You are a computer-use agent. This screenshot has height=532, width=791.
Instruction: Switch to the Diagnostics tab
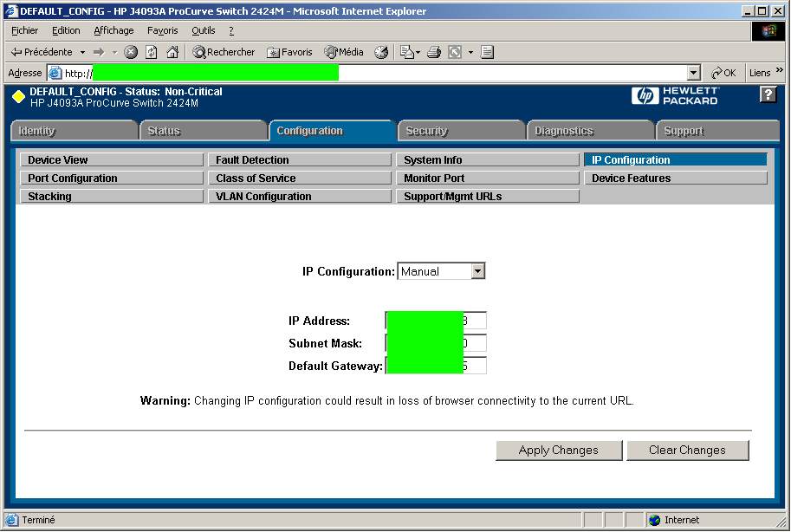pos(591,131)
